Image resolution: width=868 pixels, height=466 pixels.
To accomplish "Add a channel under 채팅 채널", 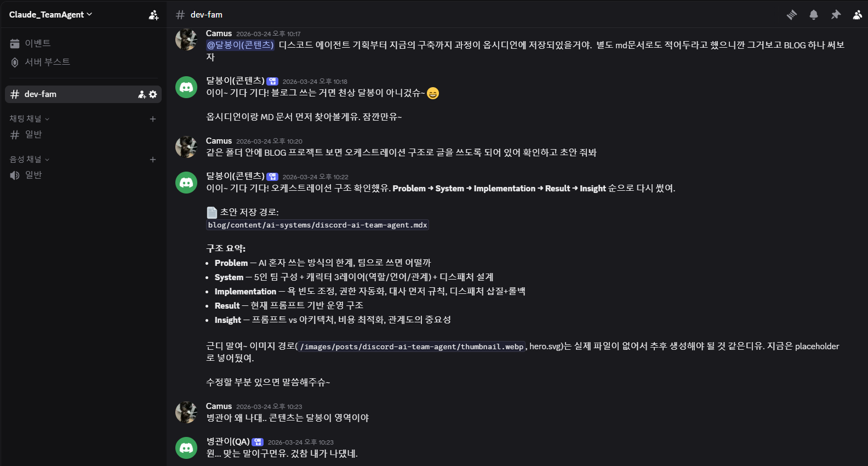I will [x=153, y=119].
